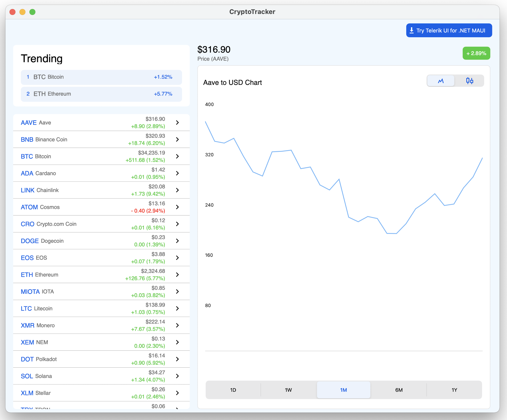The image size is (507, 420).
Task: Click the XMR ticker symbol
Action: (27, 325)
